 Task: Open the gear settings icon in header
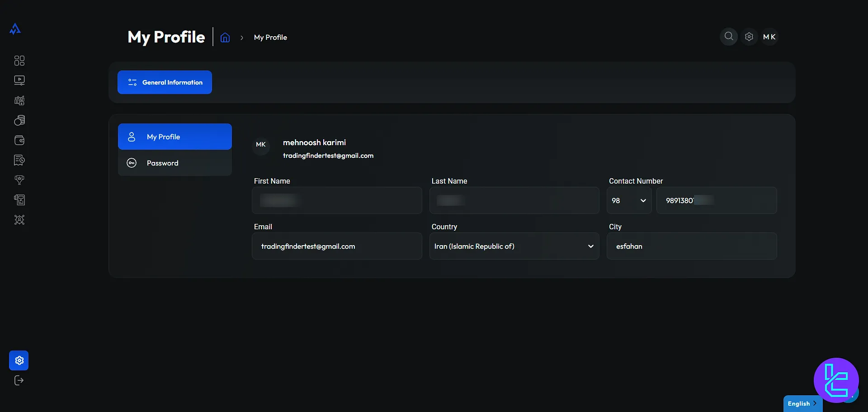(749, 37)
